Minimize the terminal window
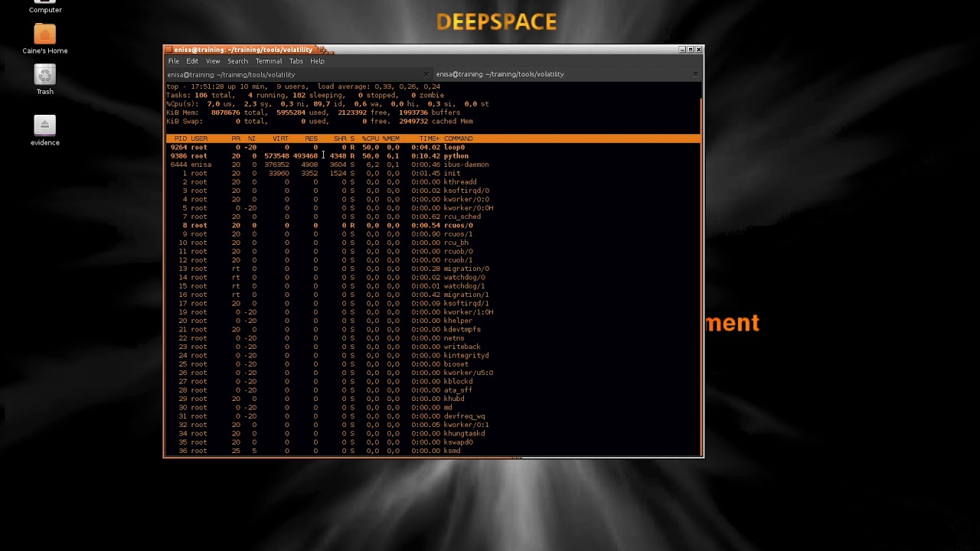 681,50
